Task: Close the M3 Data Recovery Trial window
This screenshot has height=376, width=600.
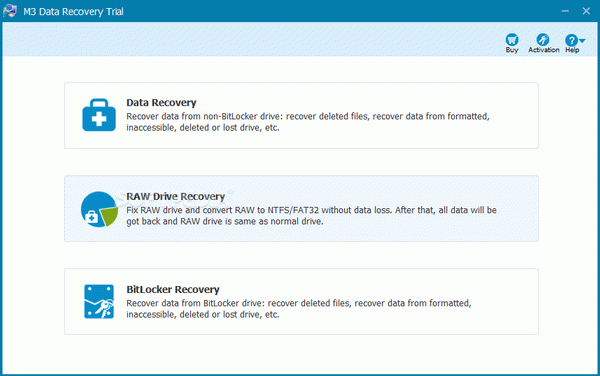Action: (x=586, y=11)
